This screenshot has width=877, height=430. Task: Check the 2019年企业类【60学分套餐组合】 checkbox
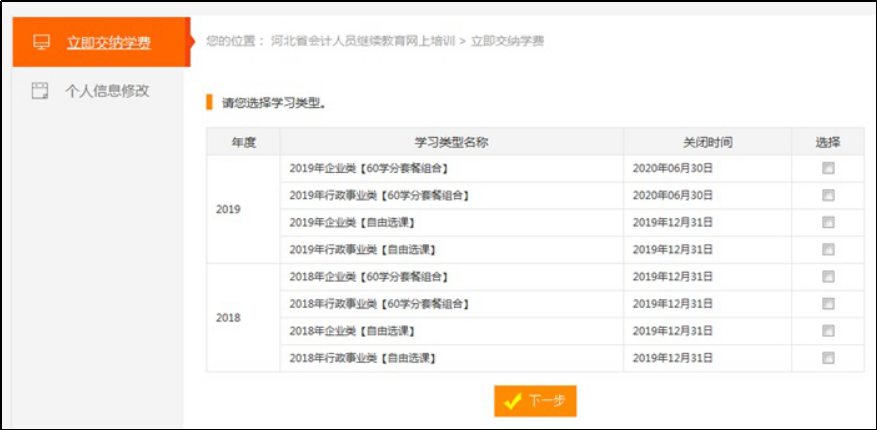828,168
